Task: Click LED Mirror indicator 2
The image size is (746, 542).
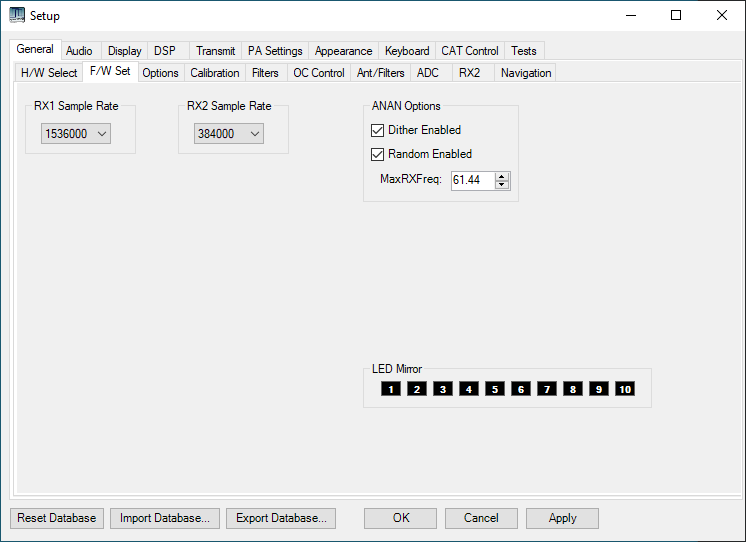Action: click(x=417, y=389)
